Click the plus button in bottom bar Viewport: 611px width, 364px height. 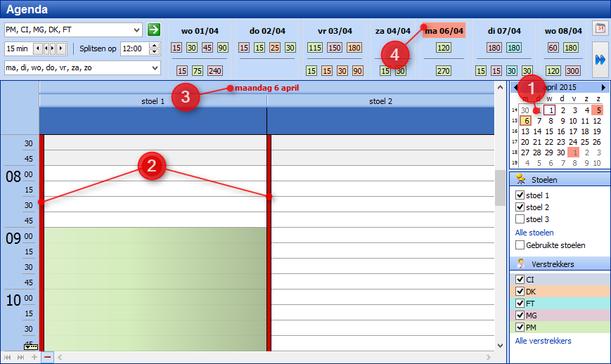tap(34, 357)
